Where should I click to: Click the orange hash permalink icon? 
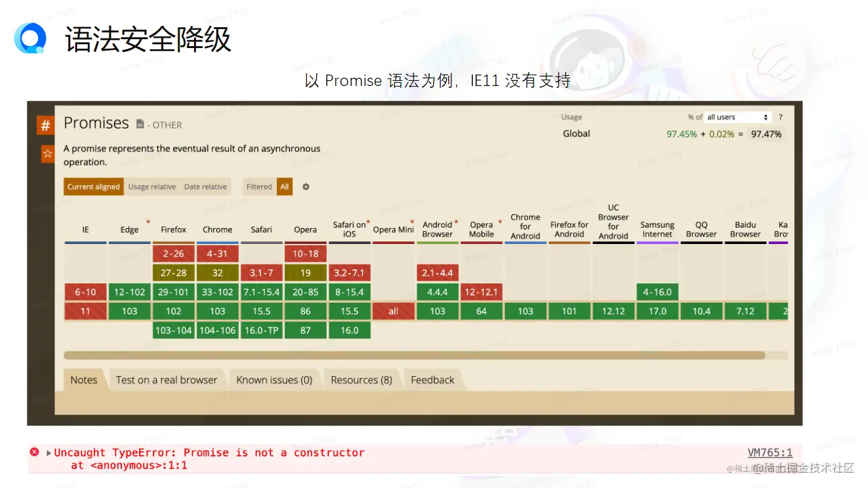coord(46,126)
